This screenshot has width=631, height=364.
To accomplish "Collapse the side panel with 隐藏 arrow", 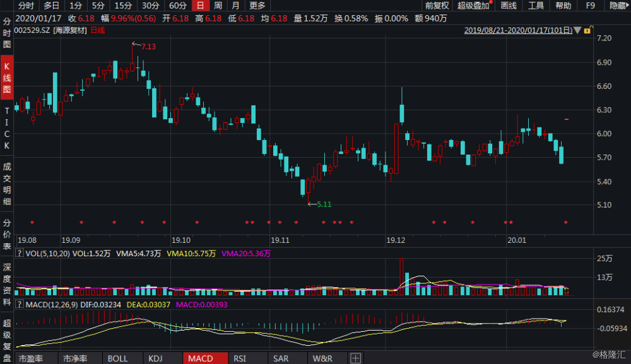I will [x=620, y=6].
